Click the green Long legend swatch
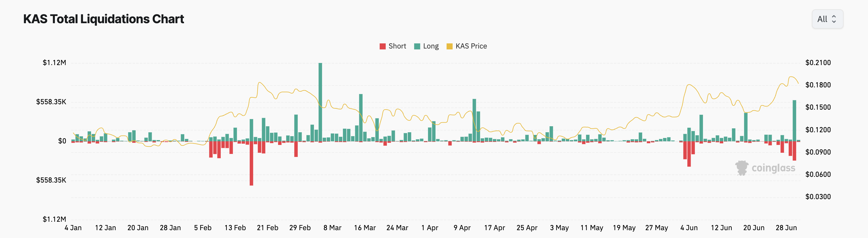868x238 pixels. pos(417,46)
